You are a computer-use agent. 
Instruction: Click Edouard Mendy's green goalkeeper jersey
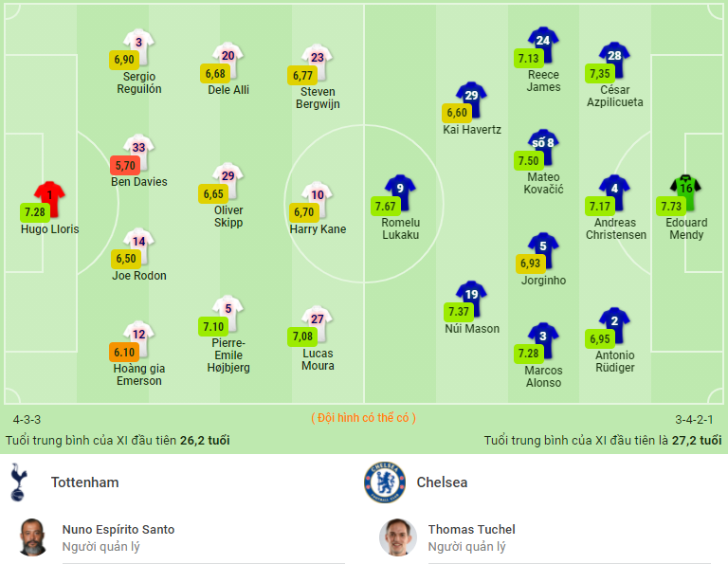coord(685,192)
